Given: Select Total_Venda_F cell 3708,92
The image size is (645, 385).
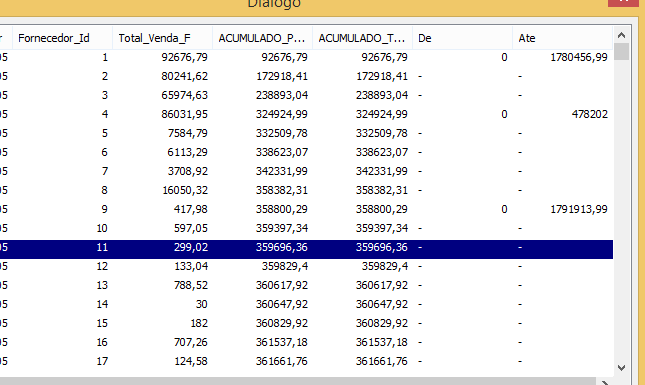Looking at the screenshot, I should tap(188, 171).
